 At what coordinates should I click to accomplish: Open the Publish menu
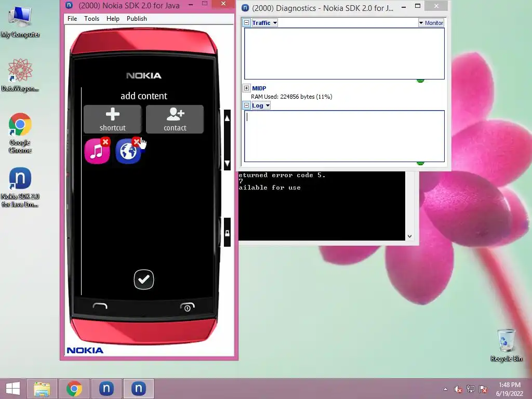[137, 19]
